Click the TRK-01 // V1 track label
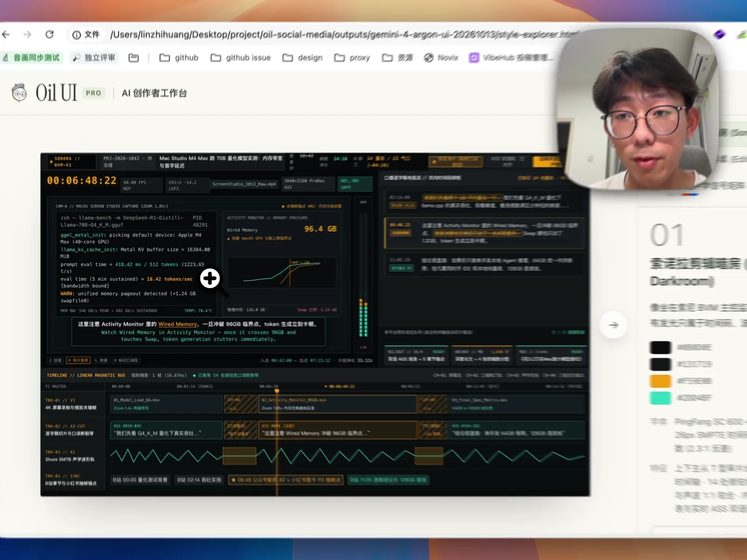Screen dimensions: 747x560 60,400
